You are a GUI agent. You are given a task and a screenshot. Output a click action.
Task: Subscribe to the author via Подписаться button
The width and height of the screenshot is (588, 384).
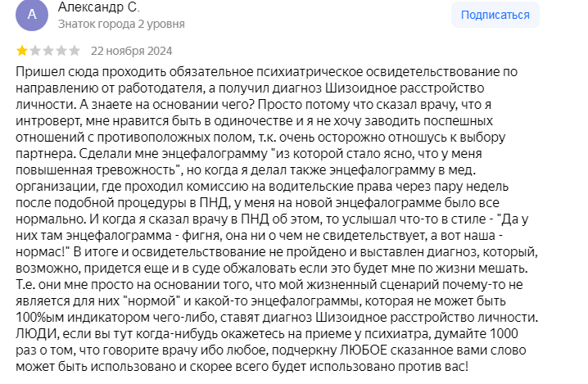pos(495,15)
